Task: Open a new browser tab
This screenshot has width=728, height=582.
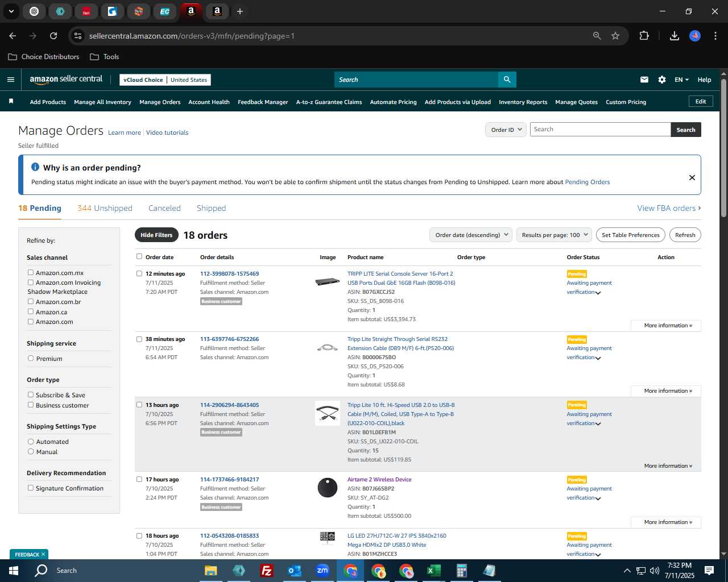Action: point(240,11)
